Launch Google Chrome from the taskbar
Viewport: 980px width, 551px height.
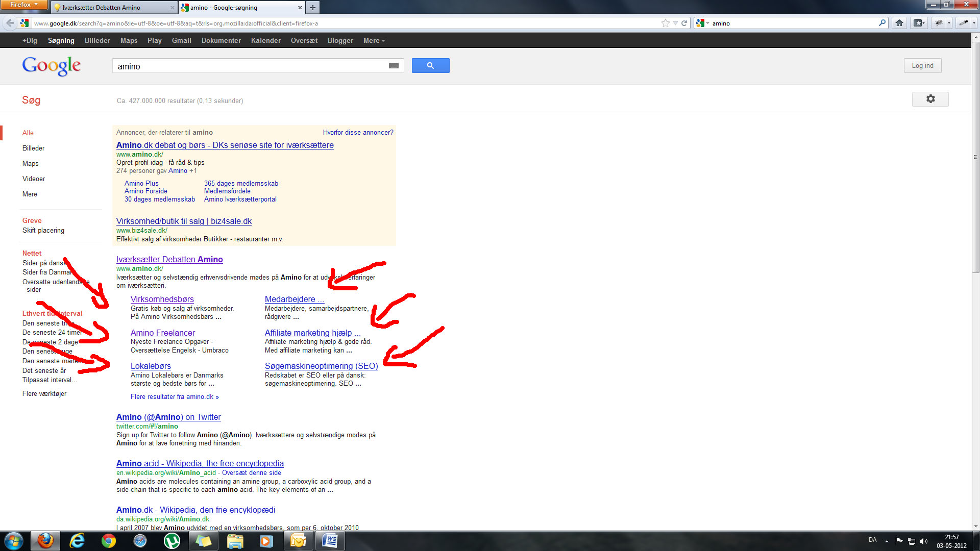(109, 541)
